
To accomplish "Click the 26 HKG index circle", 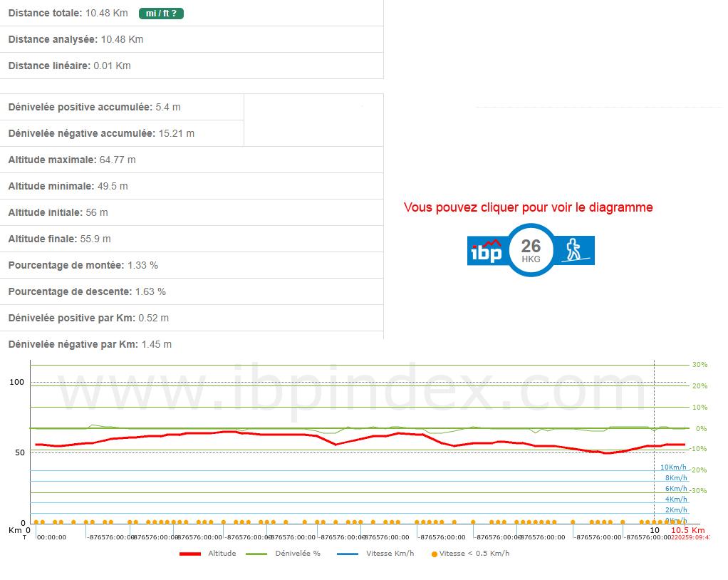I will coord(531,250).
